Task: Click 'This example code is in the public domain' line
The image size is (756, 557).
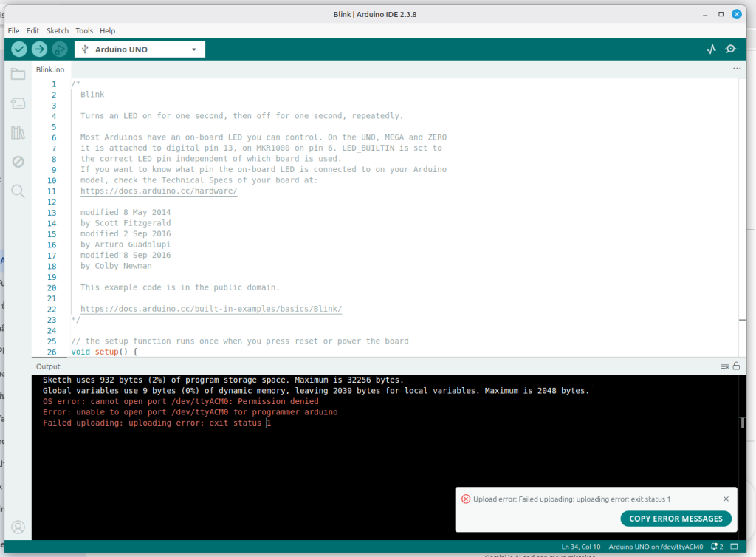Action: 180,287
